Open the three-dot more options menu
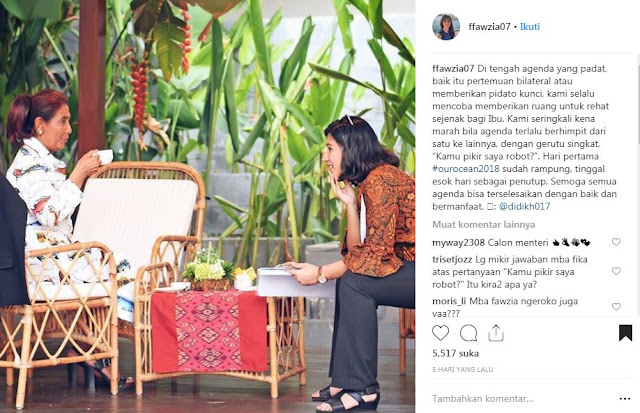The width and height of the screenshot is (640, 413). [625, 399]
